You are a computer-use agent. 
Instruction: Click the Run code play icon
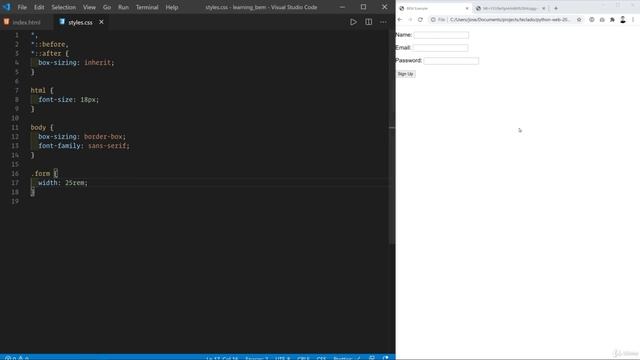click(353, 22)
